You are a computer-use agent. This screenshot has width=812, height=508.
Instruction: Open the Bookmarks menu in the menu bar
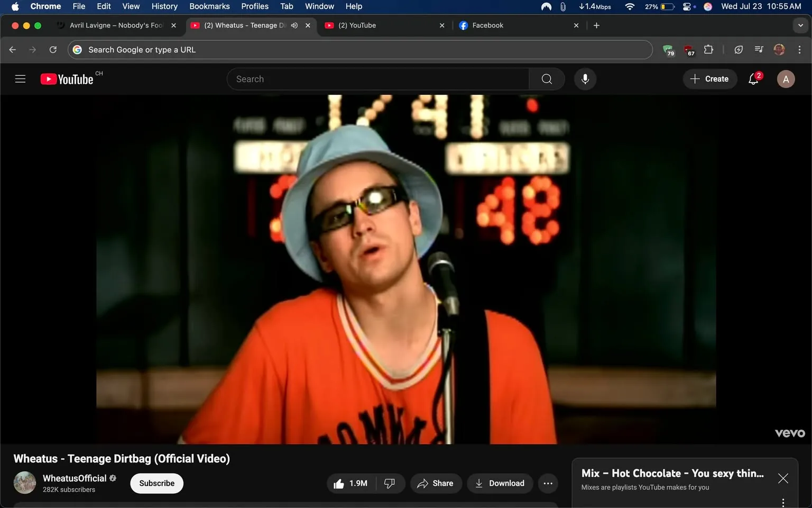tap(209, 6)
